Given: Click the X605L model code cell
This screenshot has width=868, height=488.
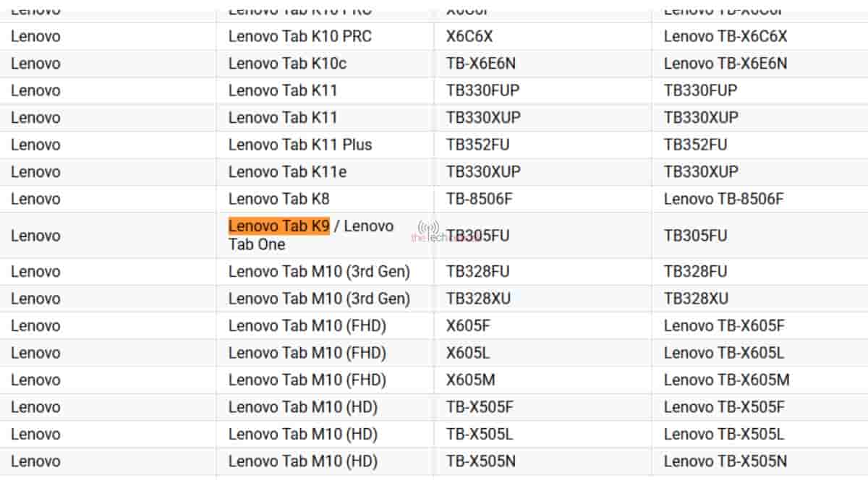Looking at the screenshot, I should point(468,353).
